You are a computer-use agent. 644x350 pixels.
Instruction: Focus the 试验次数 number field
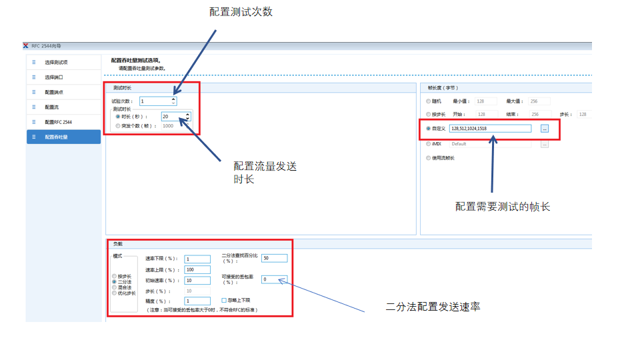(155, 101)
